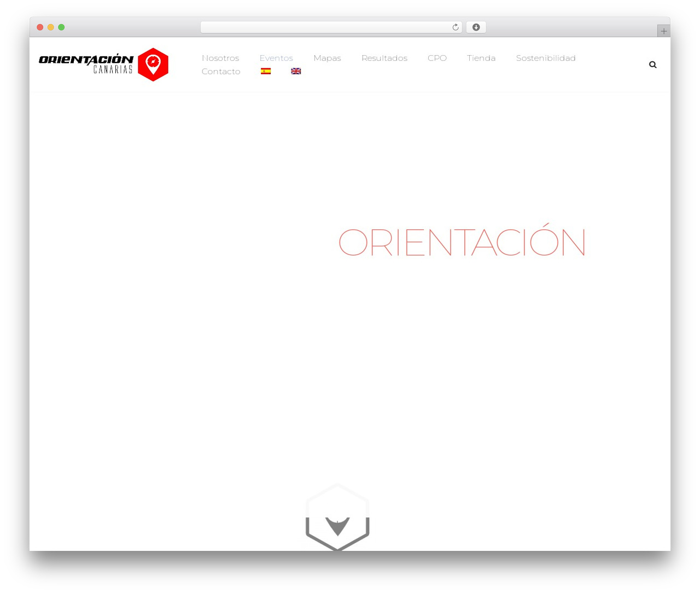Screen dimensions: 700x593
Task: Add a new browser tab
Action: (663, 31)
